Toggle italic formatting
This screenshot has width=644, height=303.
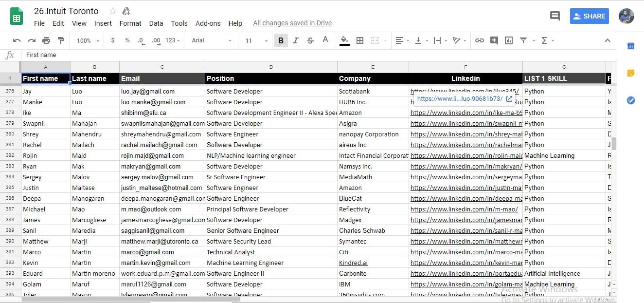click(295, 40)
